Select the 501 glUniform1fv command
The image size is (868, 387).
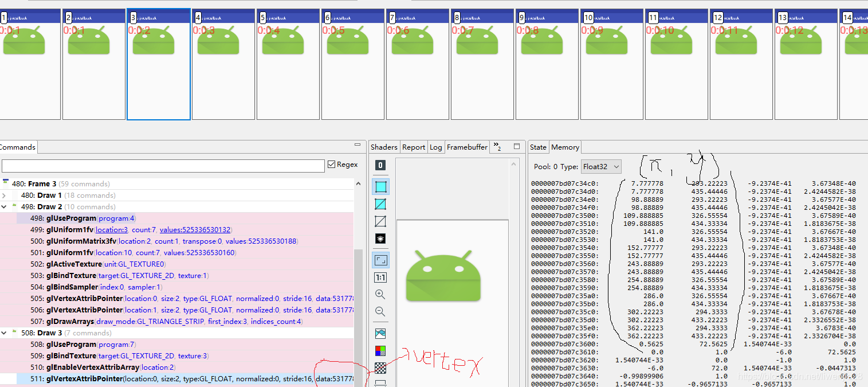click(176, 253)
